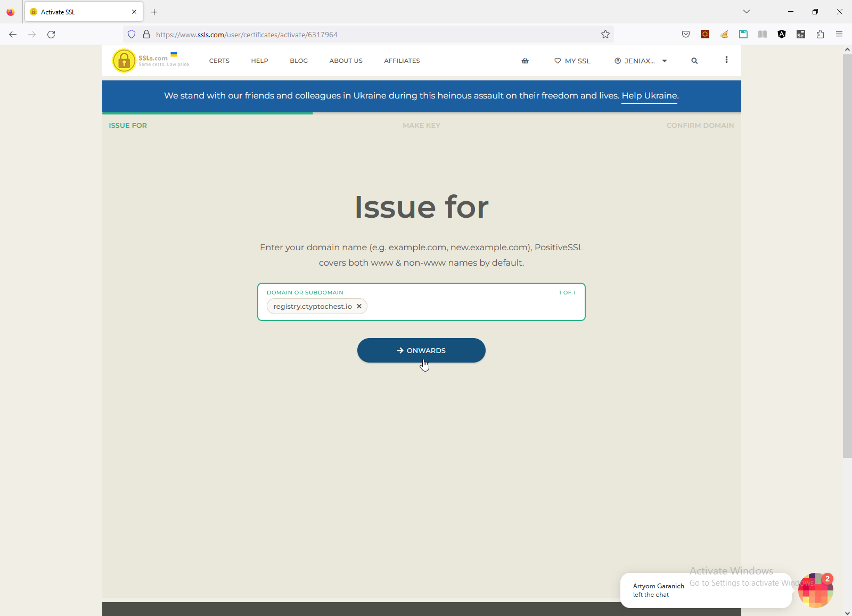Open the list all tabs chevron
This screenshot has height=616, width=852.
[747, 12]
